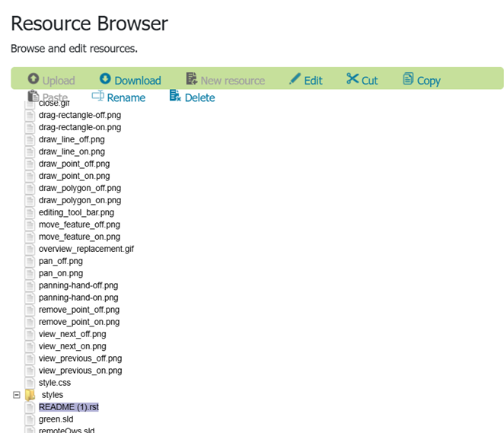Click the file icon beside remove_point_off.png
Image resolution: width=504 pixels, height=433 pixels.
click(30, 310)
